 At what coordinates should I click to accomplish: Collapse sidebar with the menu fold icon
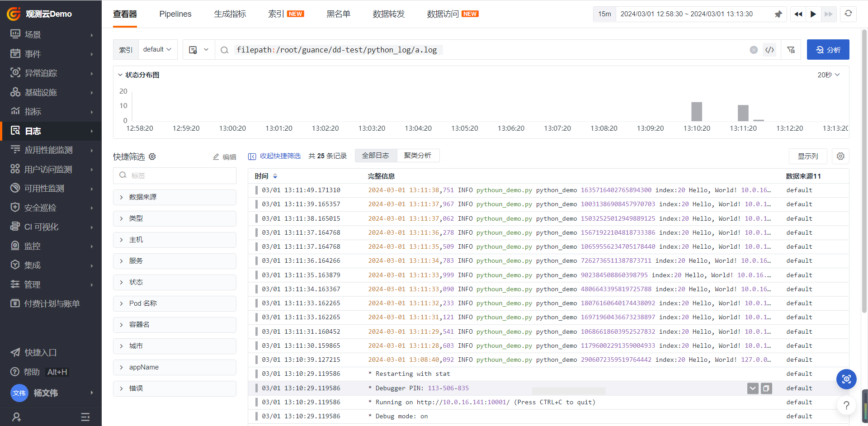85,417
